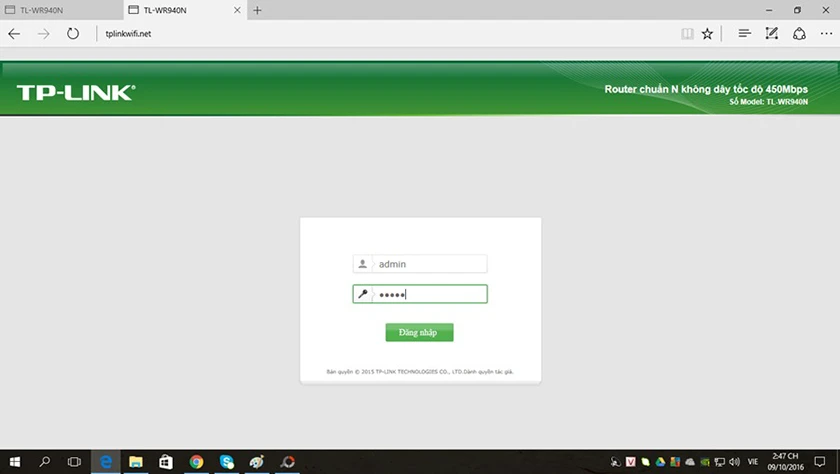Open the Windows Store taskbar icon
Image resolution: width=840 pixels, height=474 pixels.
[166, 462]
